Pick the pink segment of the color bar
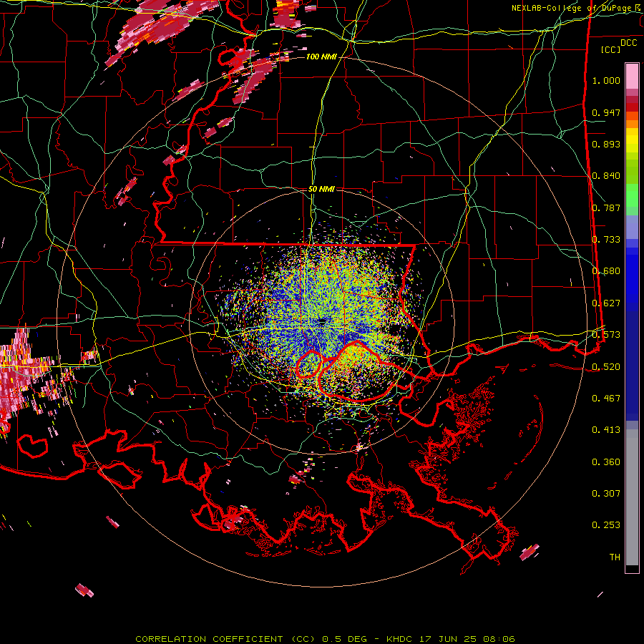 click(632, 76)
